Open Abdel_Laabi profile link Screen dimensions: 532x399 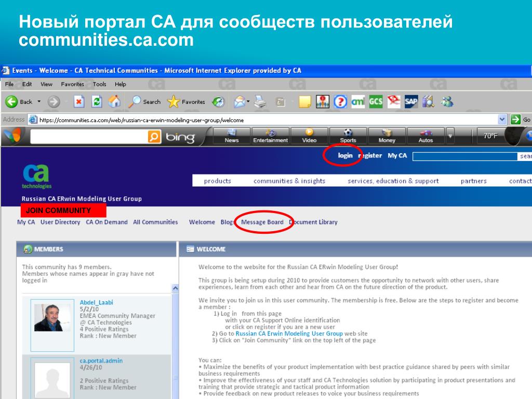pos(96,302)
